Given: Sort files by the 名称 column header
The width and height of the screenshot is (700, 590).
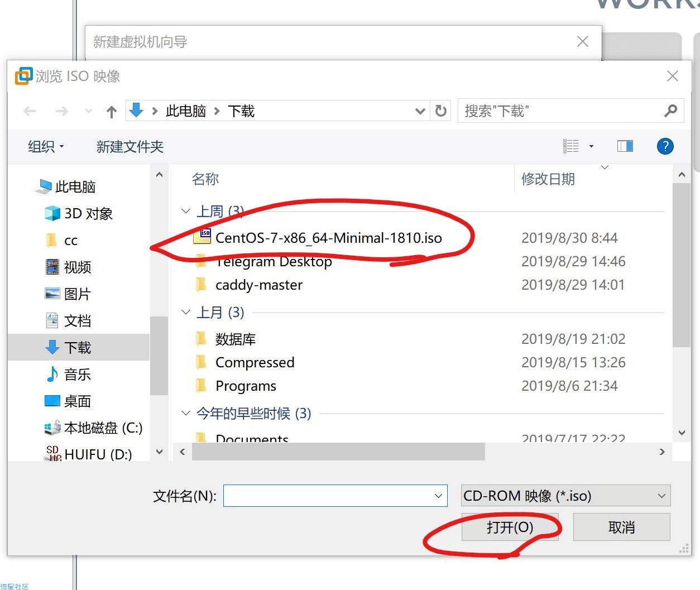Looking at the screenshot, I should [205, 179].
